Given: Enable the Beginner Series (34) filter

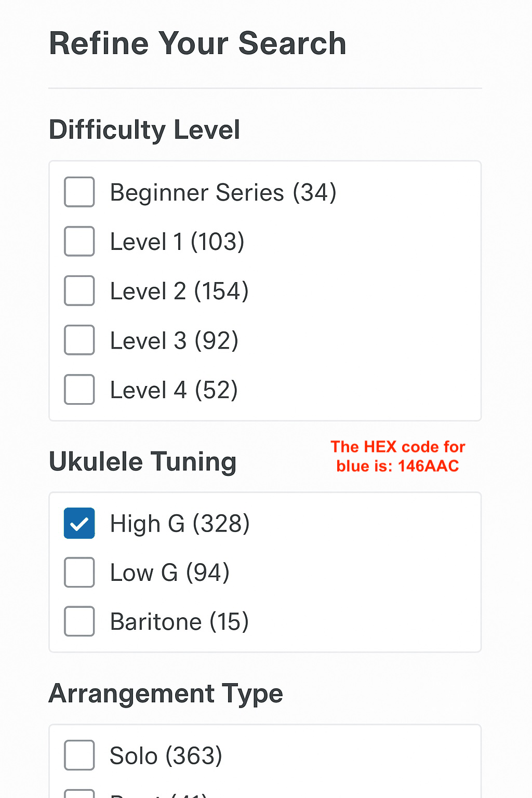Looking at the screenshot, I should click(x=79, y=192).
